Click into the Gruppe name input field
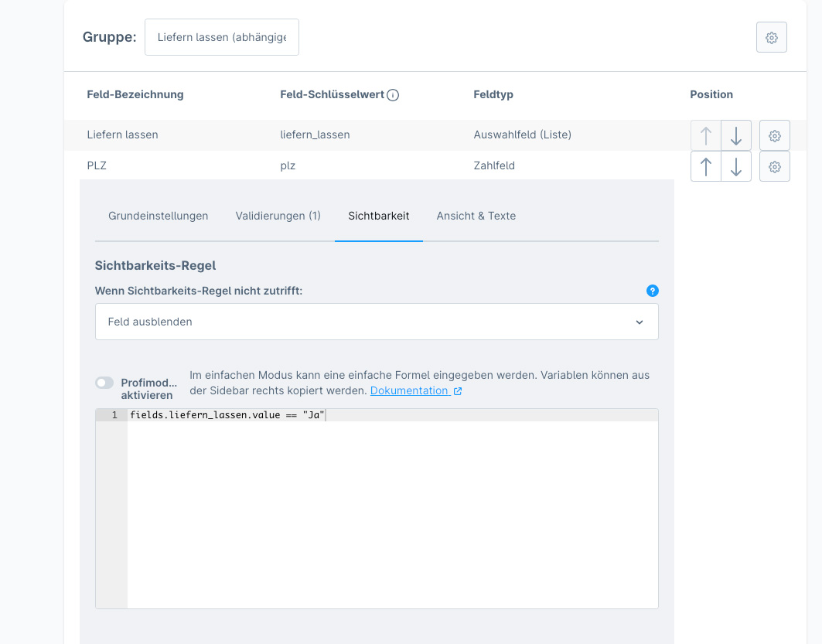This screenshot has width=822, height=644. [x=222, y=37]
